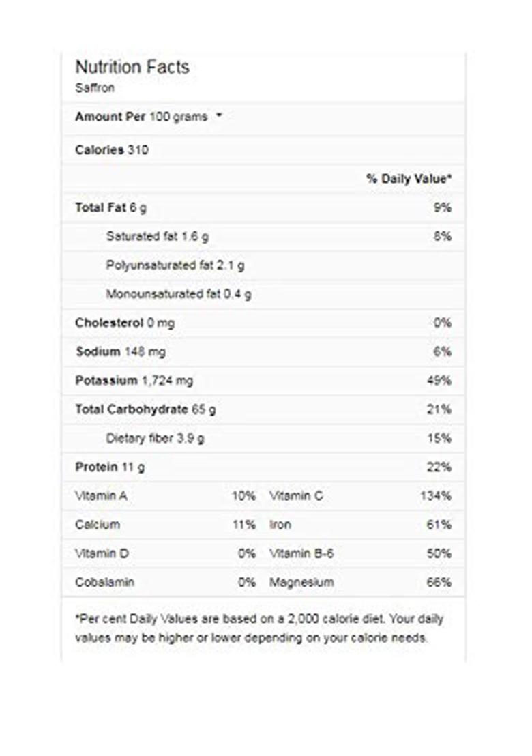Click the Saturated fat 1.6 g entry
This screenshot has width=532, height=756.
158,236
